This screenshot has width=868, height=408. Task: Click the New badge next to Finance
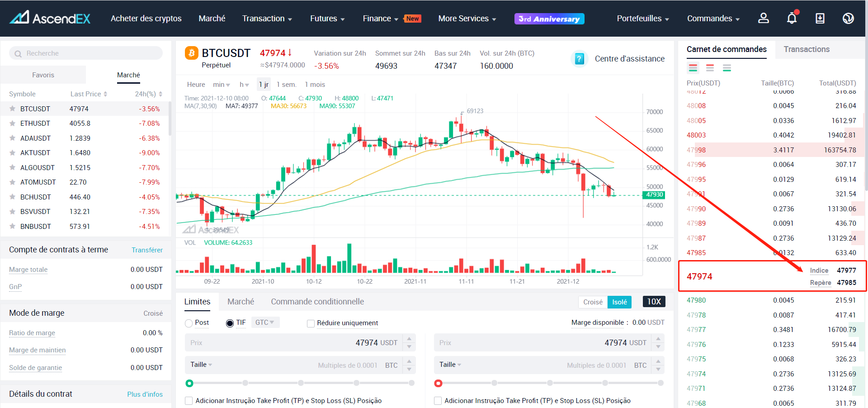412,19
